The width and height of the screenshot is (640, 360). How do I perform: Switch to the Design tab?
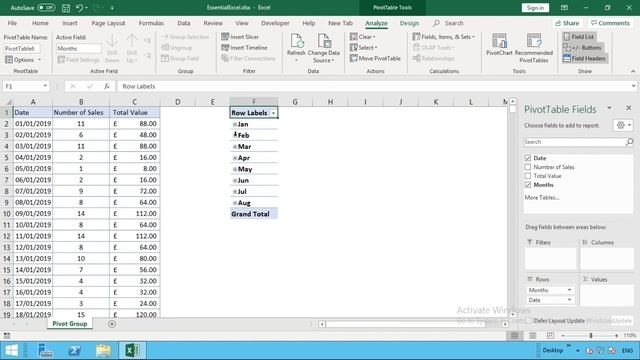tap(409, 23)
